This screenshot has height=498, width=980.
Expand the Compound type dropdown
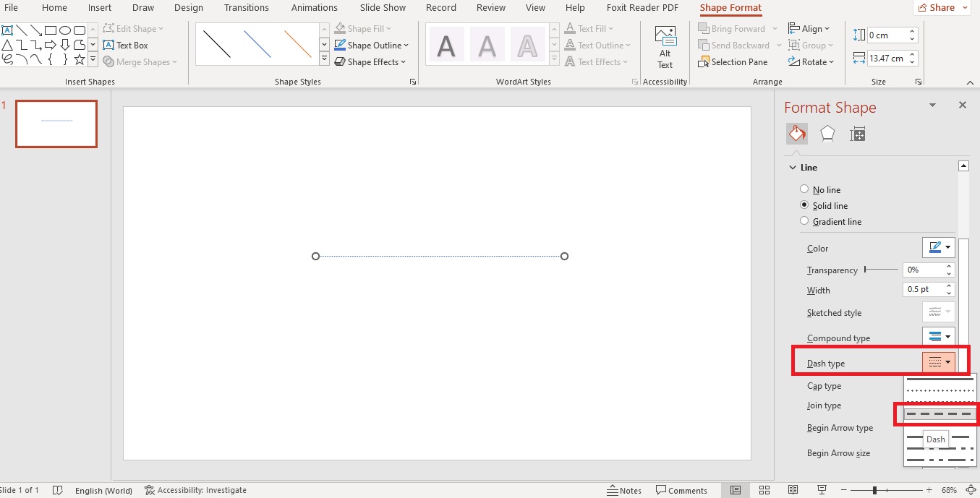pyautogui.click(x=938, y=337)
